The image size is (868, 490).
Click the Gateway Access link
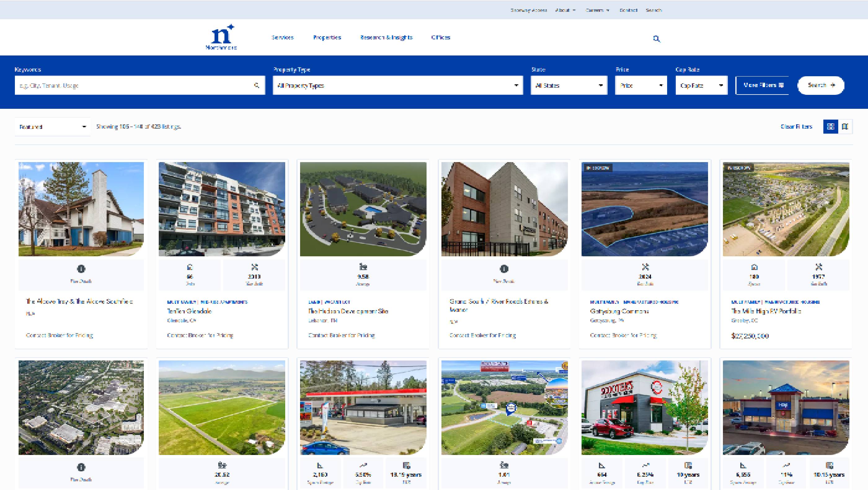529,10
